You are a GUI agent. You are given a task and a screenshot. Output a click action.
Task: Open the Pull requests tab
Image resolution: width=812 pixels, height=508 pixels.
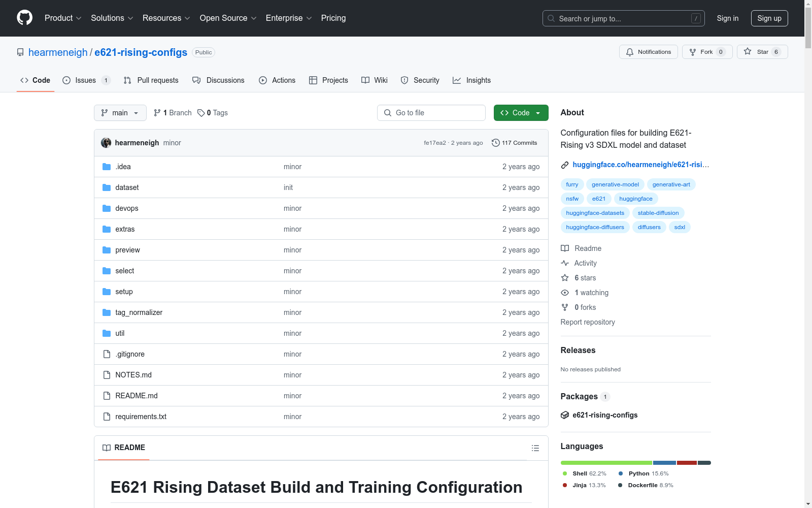(151, 80)
